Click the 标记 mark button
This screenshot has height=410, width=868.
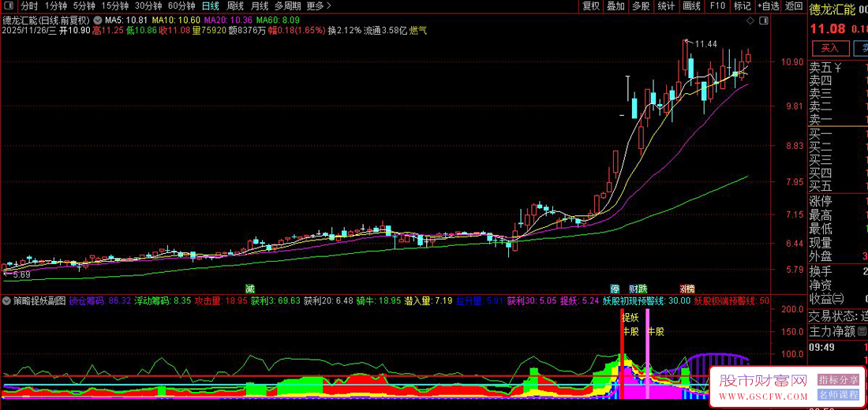(x=742, y=6)
